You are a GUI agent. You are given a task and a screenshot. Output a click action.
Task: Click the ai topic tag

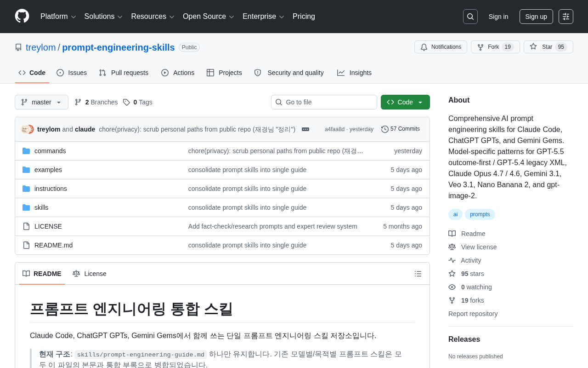point(456,214)
